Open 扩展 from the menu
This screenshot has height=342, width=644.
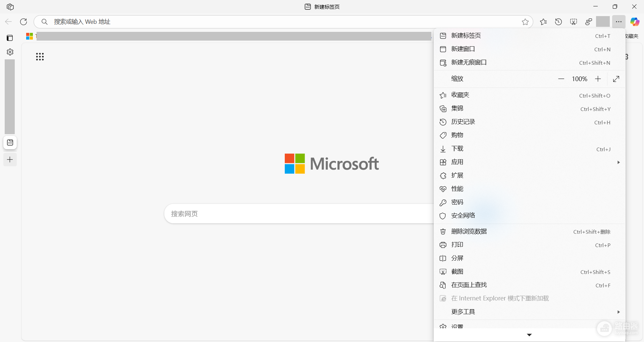click(530, 176)
